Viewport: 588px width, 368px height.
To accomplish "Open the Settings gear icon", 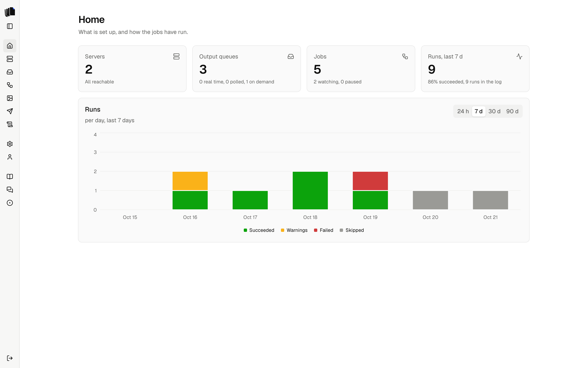I will (x=10, y=144).
